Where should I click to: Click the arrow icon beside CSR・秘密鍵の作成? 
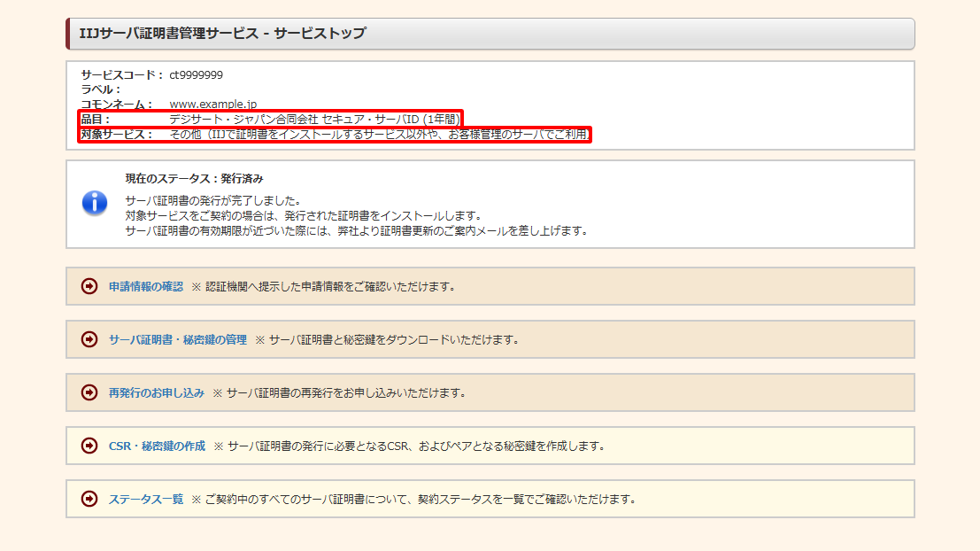[89, 446]
